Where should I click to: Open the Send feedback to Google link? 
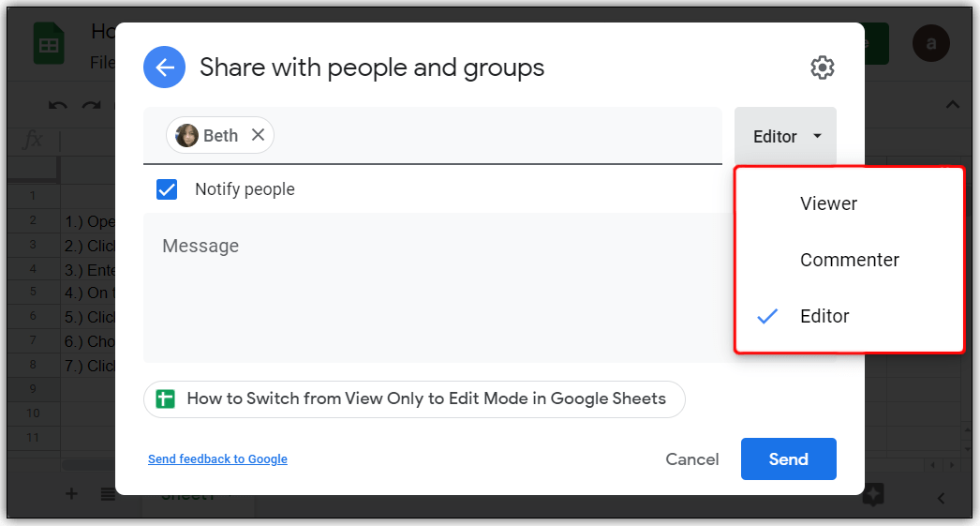pyautogui.click(x=217, y=459)
